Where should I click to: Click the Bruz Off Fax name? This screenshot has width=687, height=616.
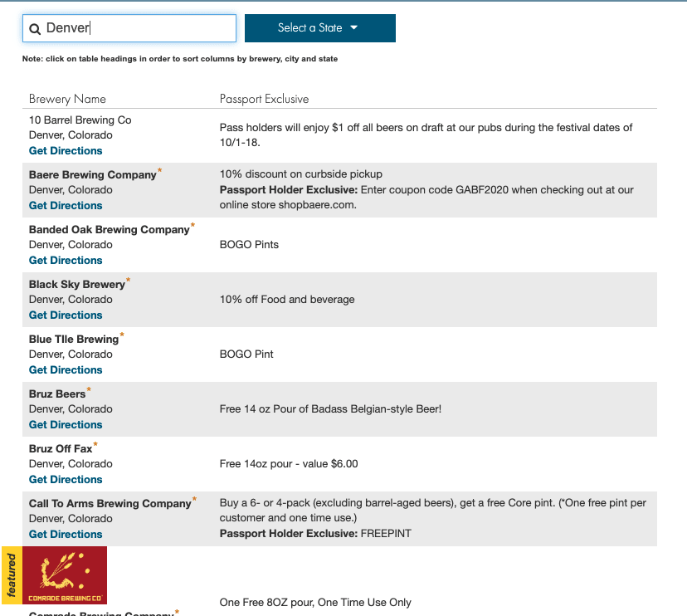(x=61, y=449)
